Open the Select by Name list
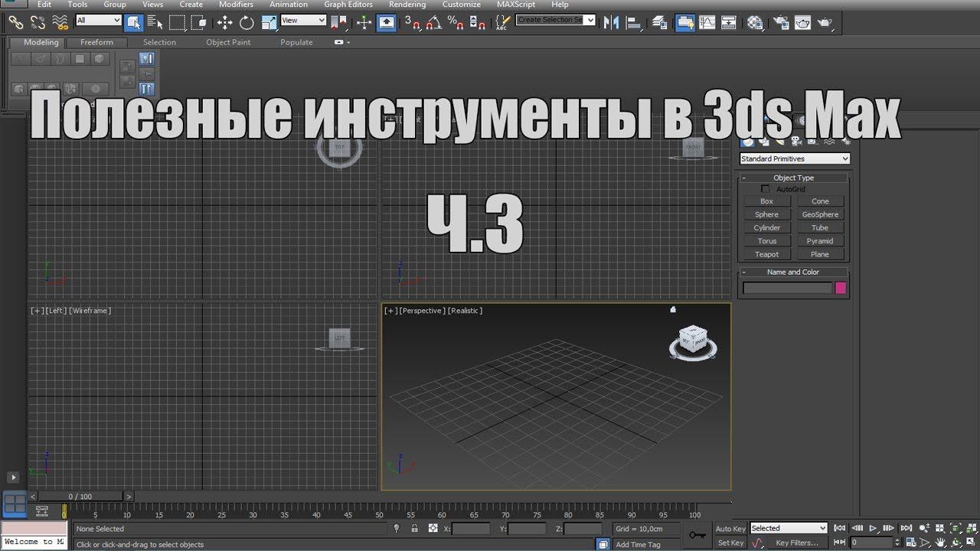The image size is (980, 551). pos(155,22)
